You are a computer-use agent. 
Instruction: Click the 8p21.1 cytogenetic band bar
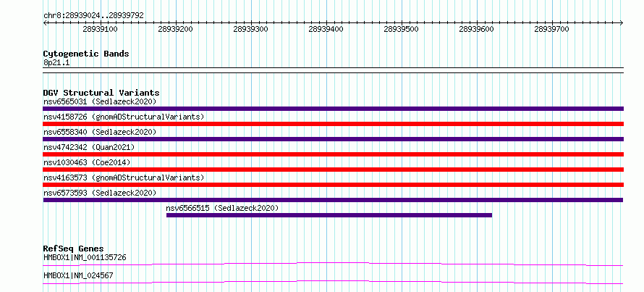point(333,70)
